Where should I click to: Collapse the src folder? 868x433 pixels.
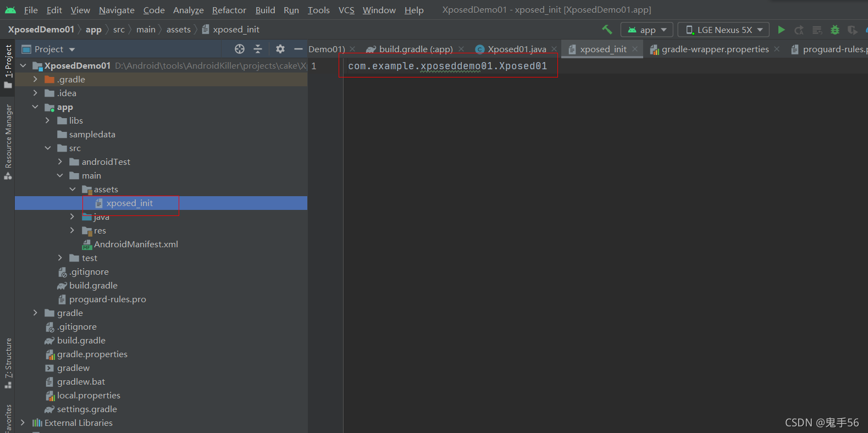(x=48, y=148)
